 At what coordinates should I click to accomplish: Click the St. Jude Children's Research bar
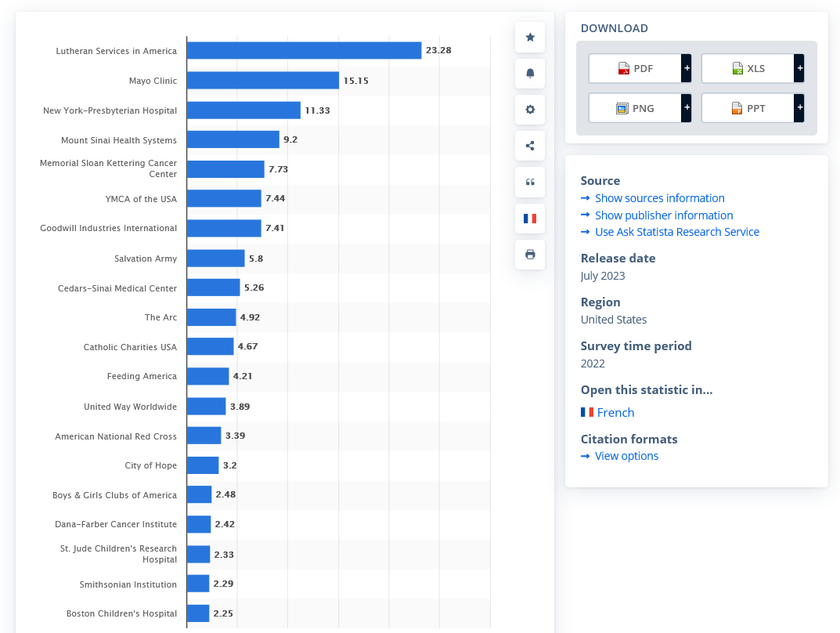pos(199,554)
